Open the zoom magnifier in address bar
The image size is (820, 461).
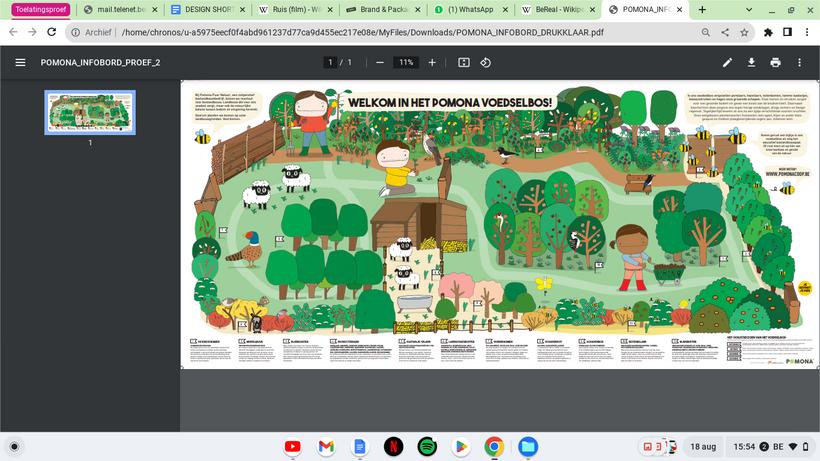coord(705,32)
